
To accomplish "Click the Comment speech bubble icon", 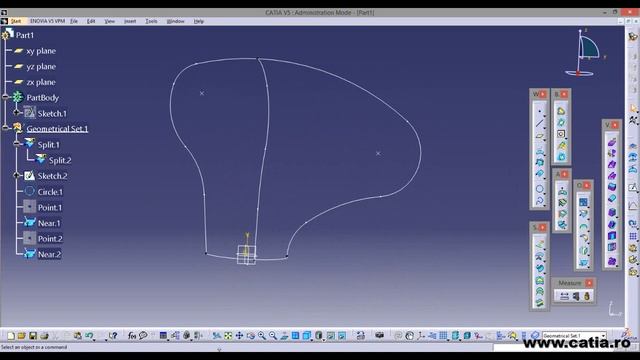I will click(143, 336).
